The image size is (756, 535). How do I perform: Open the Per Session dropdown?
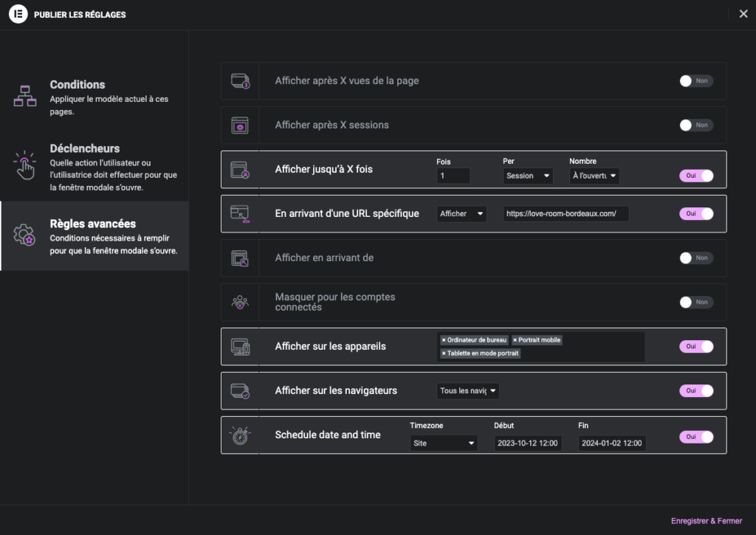[528, 176]
